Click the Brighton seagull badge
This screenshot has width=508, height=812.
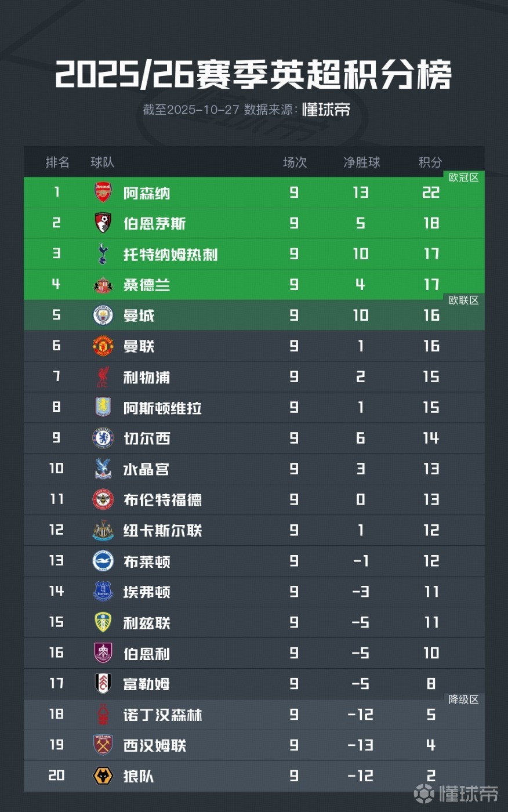[103, 561]
